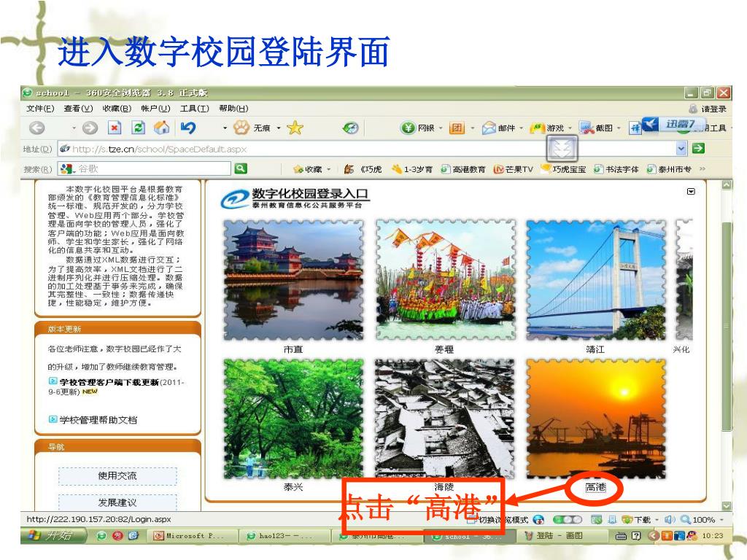Click the yellow star Favorites icon
The height and width of the screenshot is (560, 747).
295,128
